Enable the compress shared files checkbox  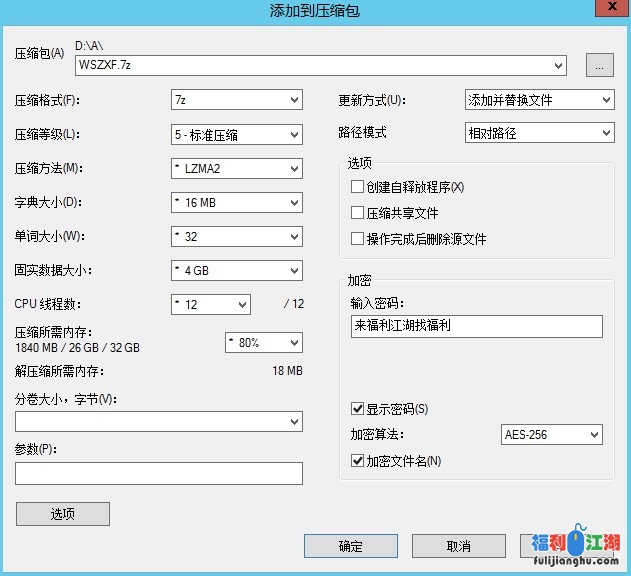pyautogui.click(x=357, y=213)
